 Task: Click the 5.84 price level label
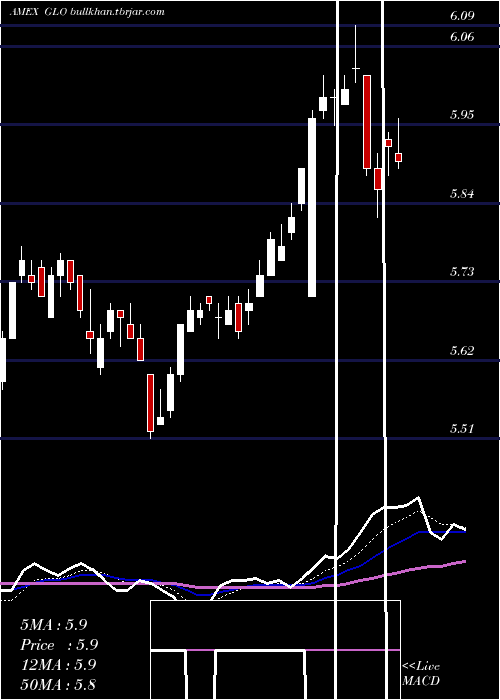point(462,194)
